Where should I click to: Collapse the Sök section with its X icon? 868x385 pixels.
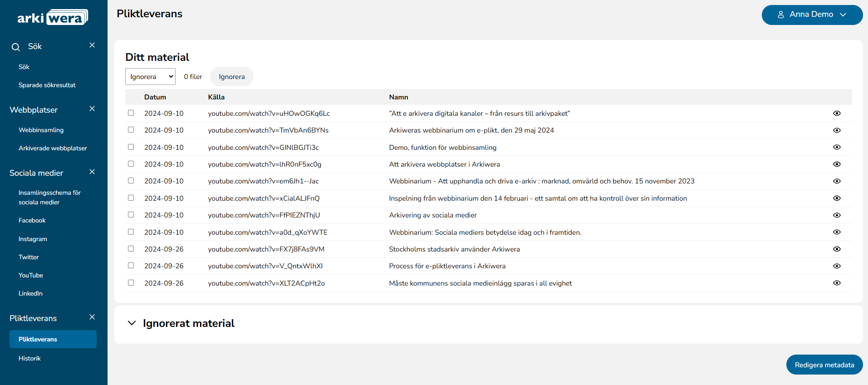92,45
